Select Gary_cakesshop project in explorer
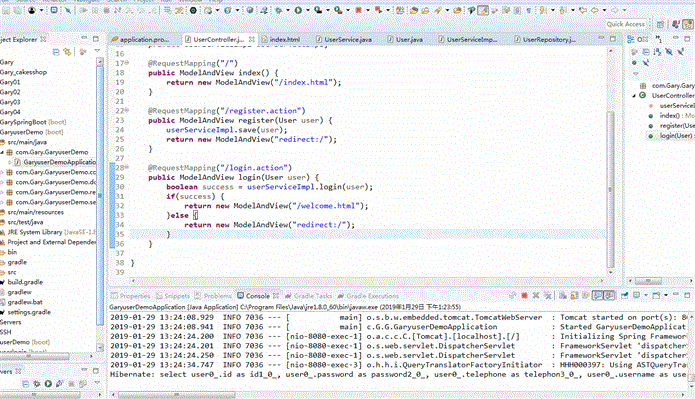The image size is (695, 399). tap(23, 72)
